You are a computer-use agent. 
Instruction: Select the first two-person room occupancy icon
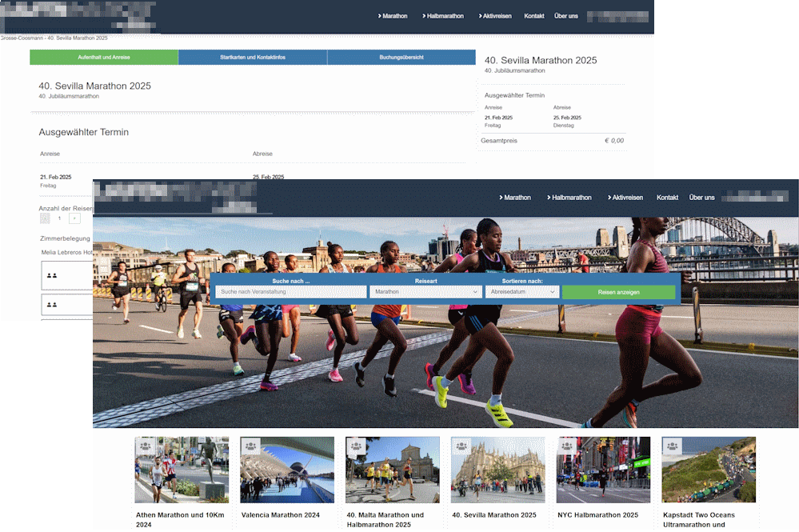click(x=52, y=275)
